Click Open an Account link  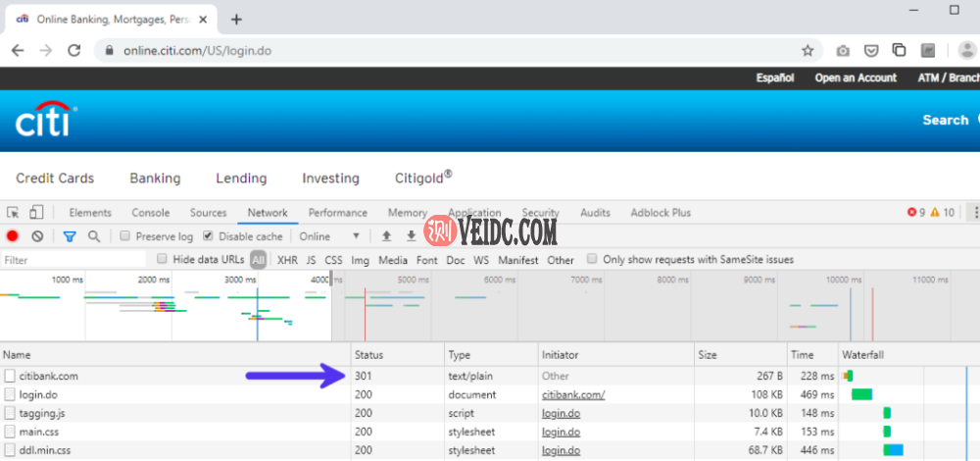(x=856, y=78)
